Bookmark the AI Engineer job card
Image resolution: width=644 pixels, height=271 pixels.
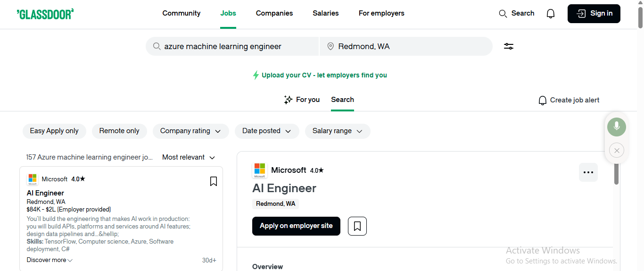click(214, 181)
